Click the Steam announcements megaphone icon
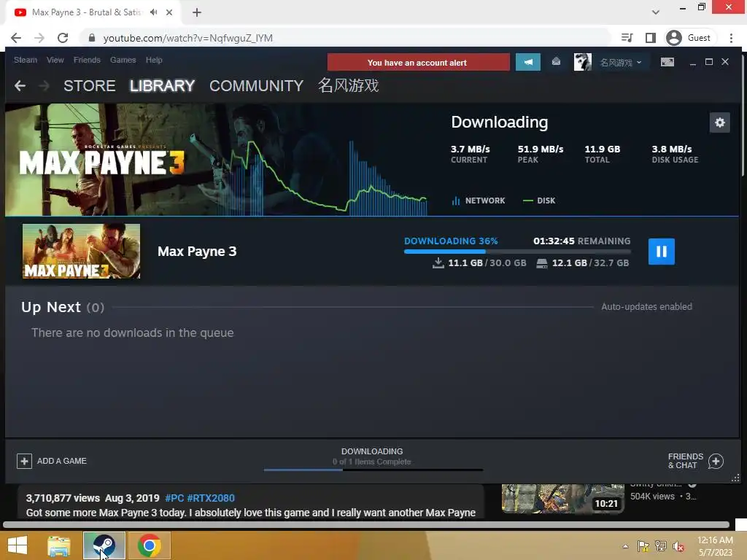The image size is (747, 560). click(528, 63)
